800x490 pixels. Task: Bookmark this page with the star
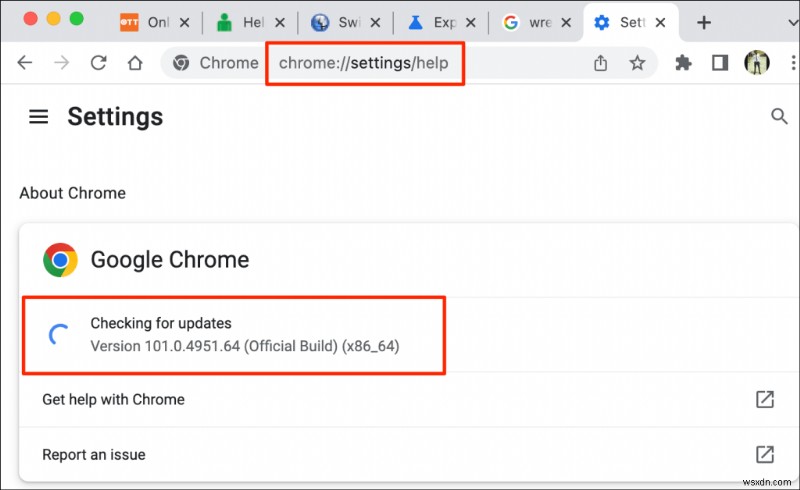pyautogui.click(x=637, y=63)
